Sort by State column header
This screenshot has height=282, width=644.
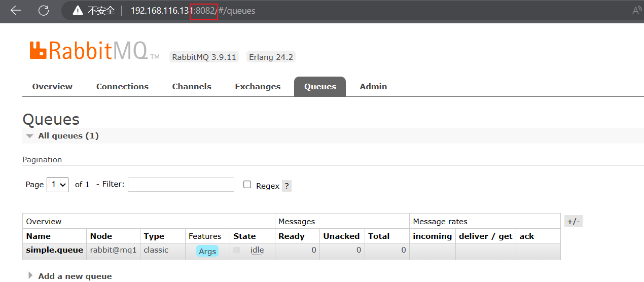click(244, 236)
